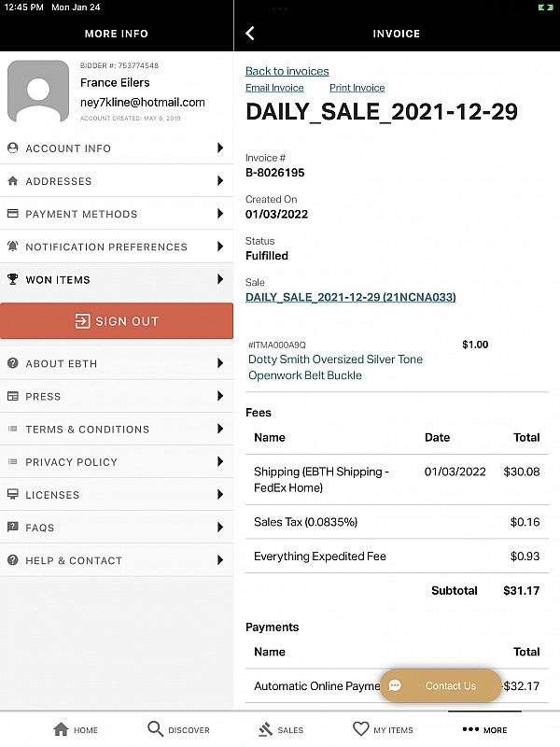Open the Dotty Smith Belt Buckle item link

pyautogui.click(x=335, y=367)
